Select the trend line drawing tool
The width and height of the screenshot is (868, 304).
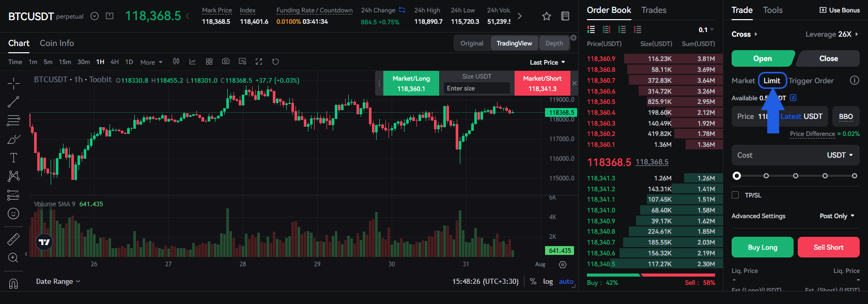13,102
